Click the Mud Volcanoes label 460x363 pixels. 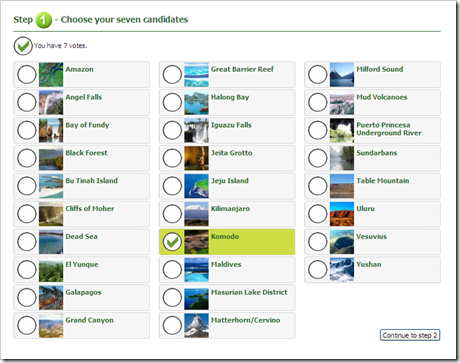[382, 97]
